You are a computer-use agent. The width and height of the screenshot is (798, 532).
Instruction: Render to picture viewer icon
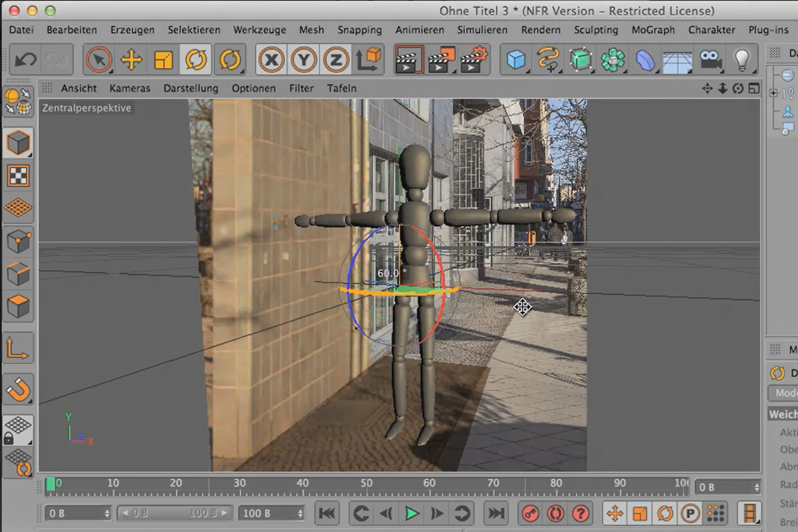pyautogui.click(x=440, y=61)
